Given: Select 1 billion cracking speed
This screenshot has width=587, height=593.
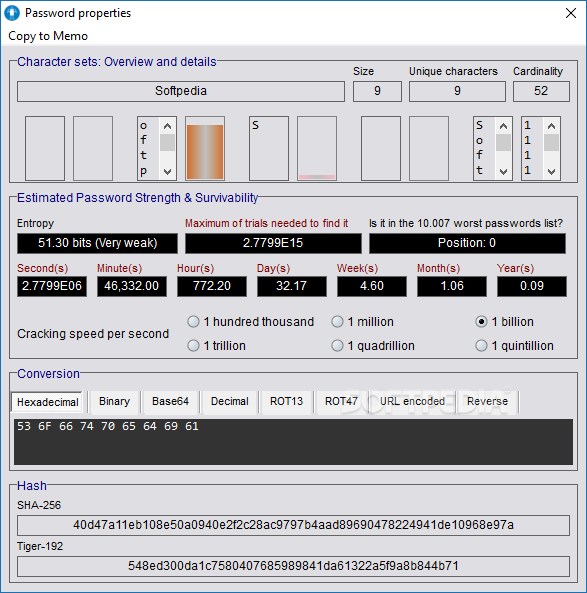Looking at the screenshot, I should tap(505, 322).
